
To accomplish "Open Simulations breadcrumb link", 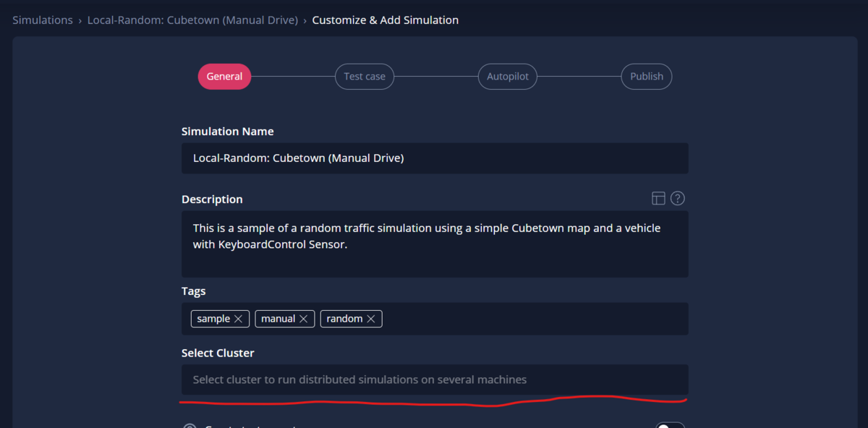I will 43,20.
